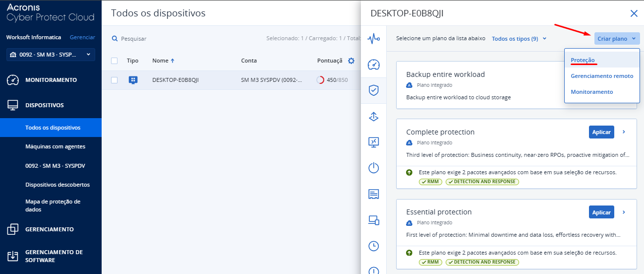Screen dimensions: 644x274
Task: Click the clock icon in side panel
Action: (374, 246)
